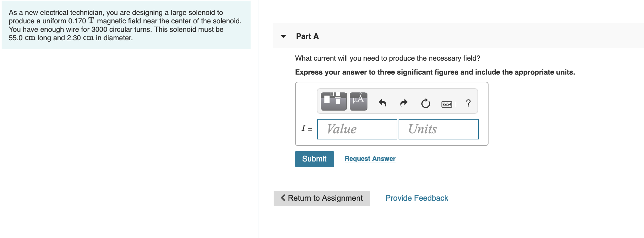
Task: Click the Request Answer link
Action: click(370, 159)
